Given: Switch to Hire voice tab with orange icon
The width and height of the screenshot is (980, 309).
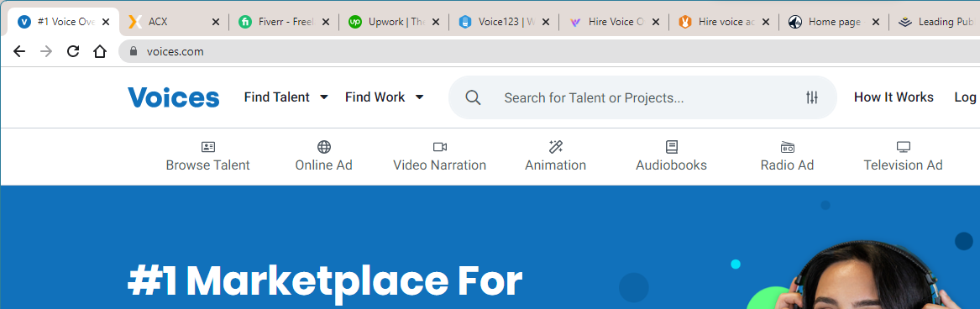Looking at the screenshot, I should click(x=724, y=22).
